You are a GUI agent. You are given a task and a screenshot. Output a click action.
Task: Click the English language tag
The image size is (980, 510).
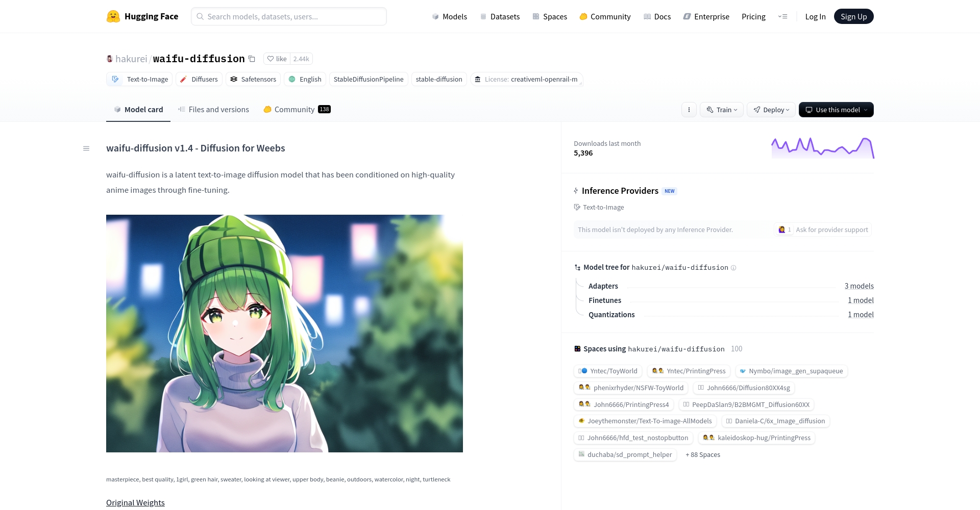[305, 79]
